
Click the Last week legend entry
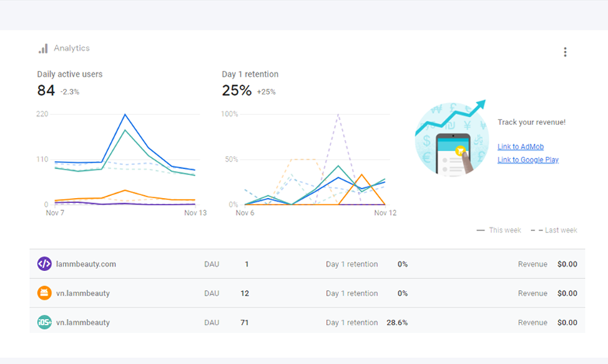pyautogui.click(x=554, y=230)
